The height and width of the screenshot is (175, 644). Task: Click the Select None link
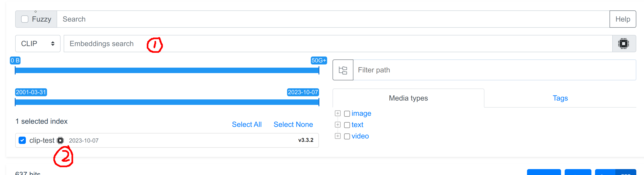pyautogui.click(x=293, y=124)
